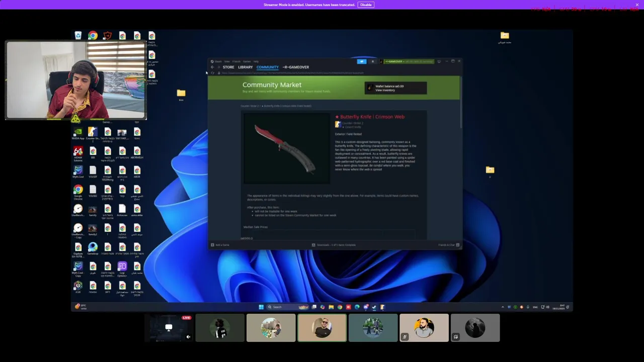Image resolution: width=644 pixels, height=362 pixels.
Task: Open the Steam menu in menu bar
Action: (218, 61)
